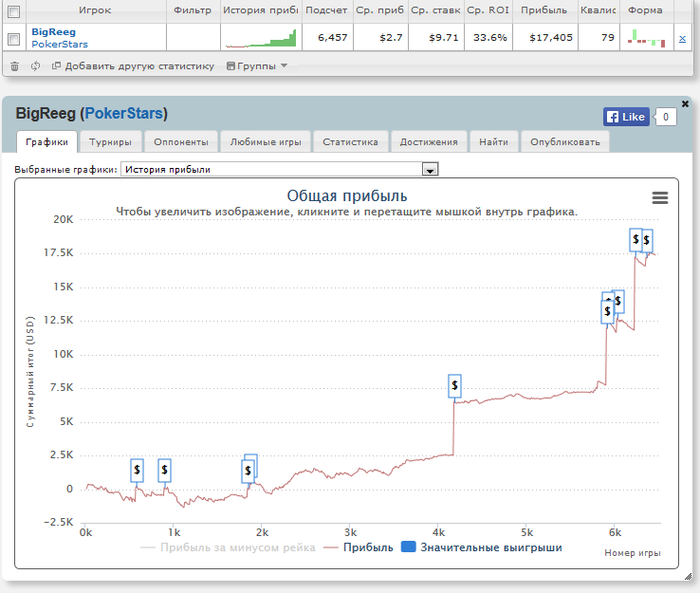Click the $ marker just before 2k games

click(x=248, y=471)
